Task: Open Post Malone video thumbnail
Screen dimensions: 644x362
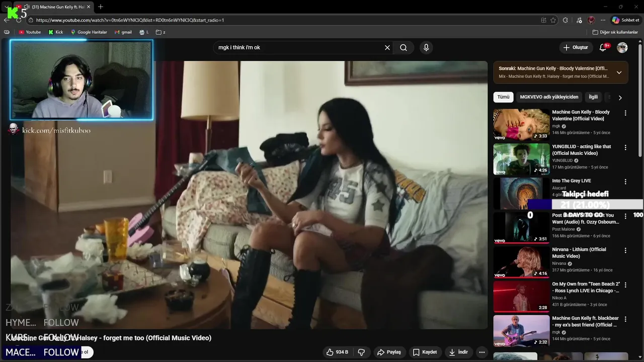Action: (521, 228)
